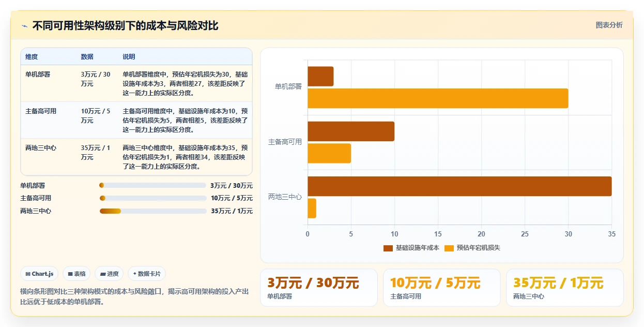
Task: Click the 主备高可用 progress bar
Action: click(x=152, y=198)
